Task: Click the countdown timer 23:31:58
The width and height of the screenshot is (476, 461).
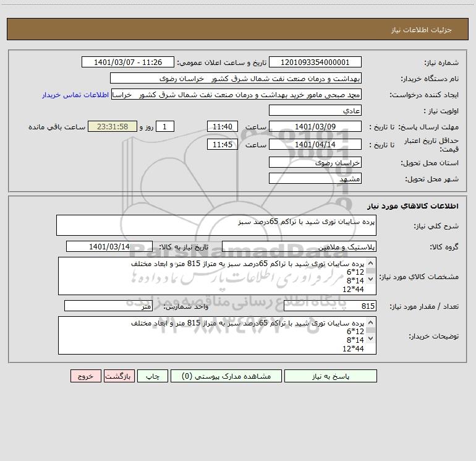Action: tap(113, 126)
